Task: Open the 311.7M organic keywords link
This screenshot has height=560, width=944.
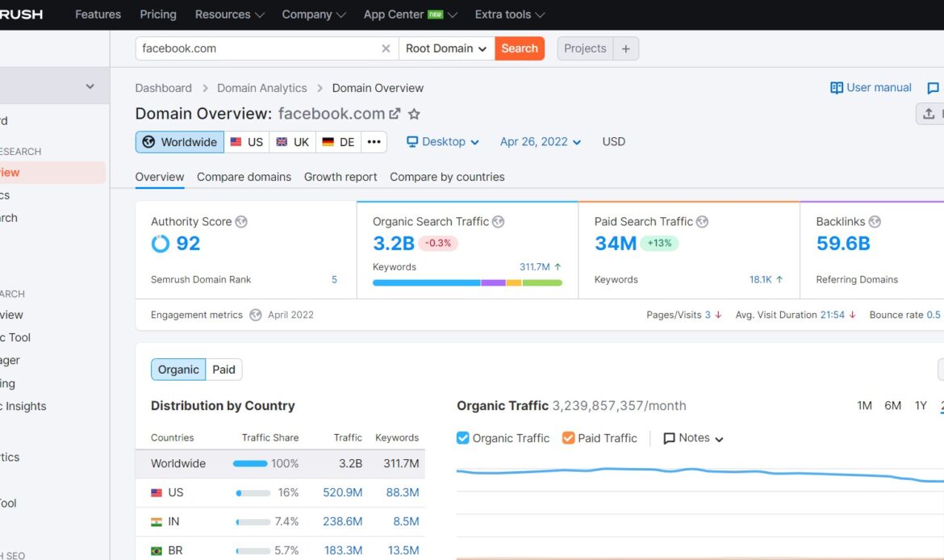Action: coord(535,267)
